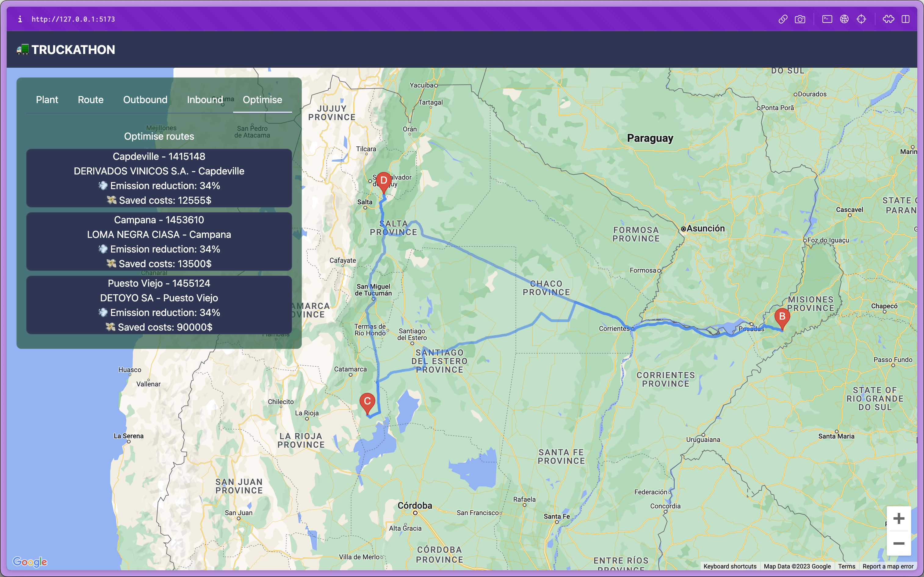Screen dimensions: 924x577
Task: Switch to the Outbound tab
Action: (145, 100)
